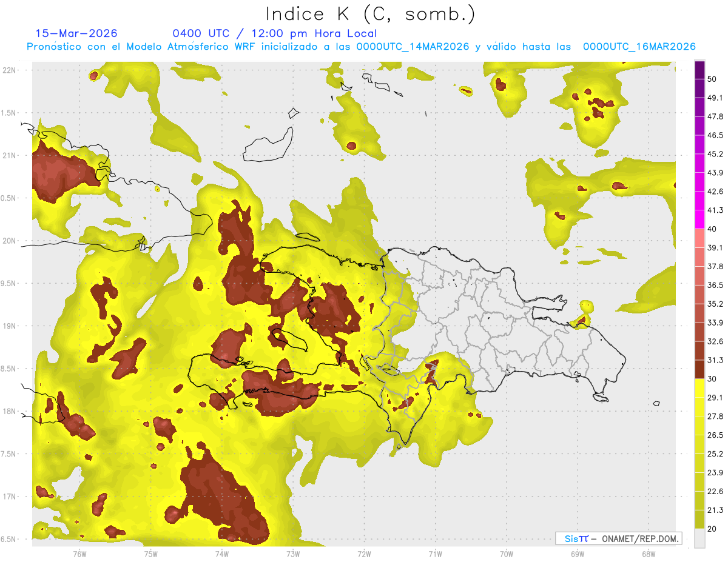Click the latitude label "0.5N"
This screenshot has height=562, width=728.
pyautogui.click(x=8, y=198)
